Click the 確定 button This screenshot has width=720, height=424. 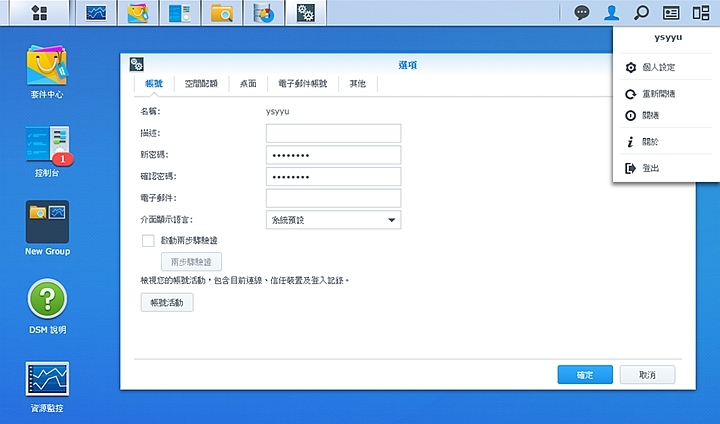pos(585,374)
